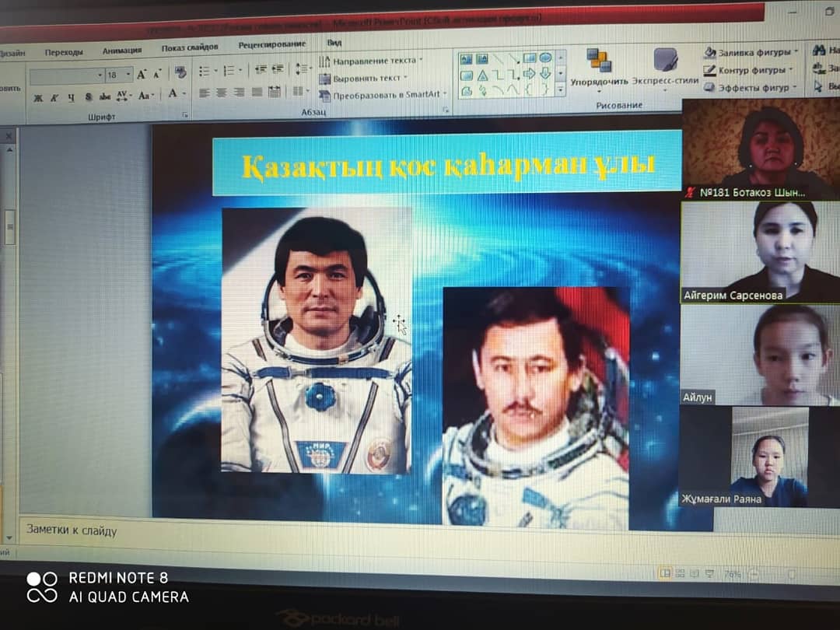Image resolution: width=840 pixels, height=630 pixels.
Task: Open Контур фигуры outline color
Action: (747, 70)
